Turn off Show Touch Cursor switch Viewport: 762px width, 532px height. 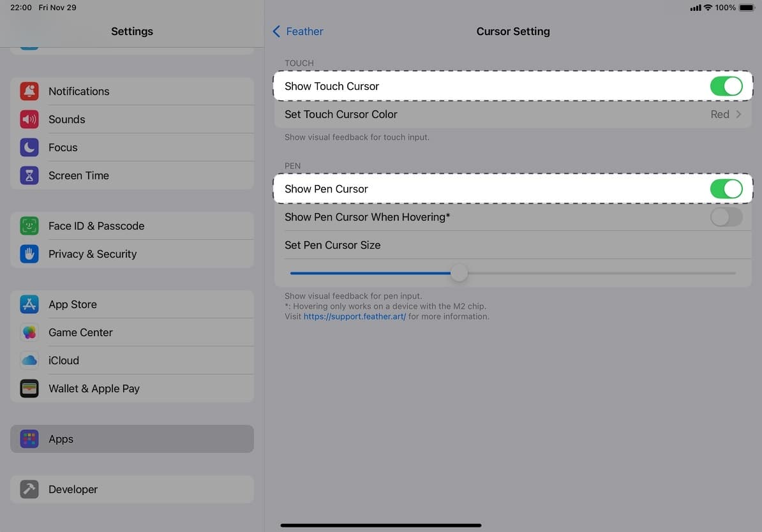[726, 87]
